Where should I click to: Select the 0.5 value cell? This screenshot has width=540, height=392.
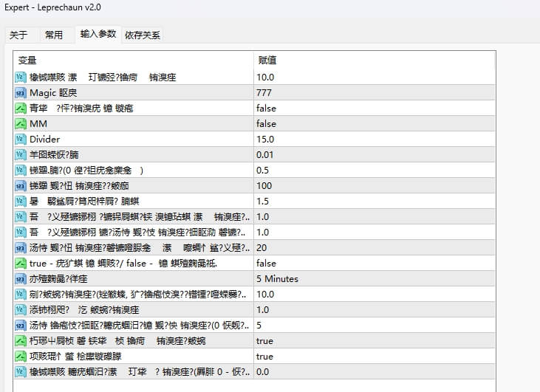[x=375, y=171]
